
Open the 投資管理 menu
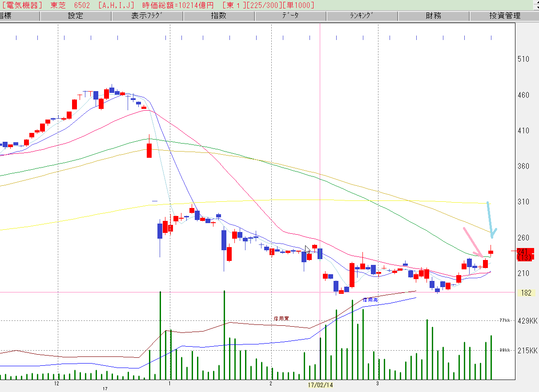[x=505, y=16]
